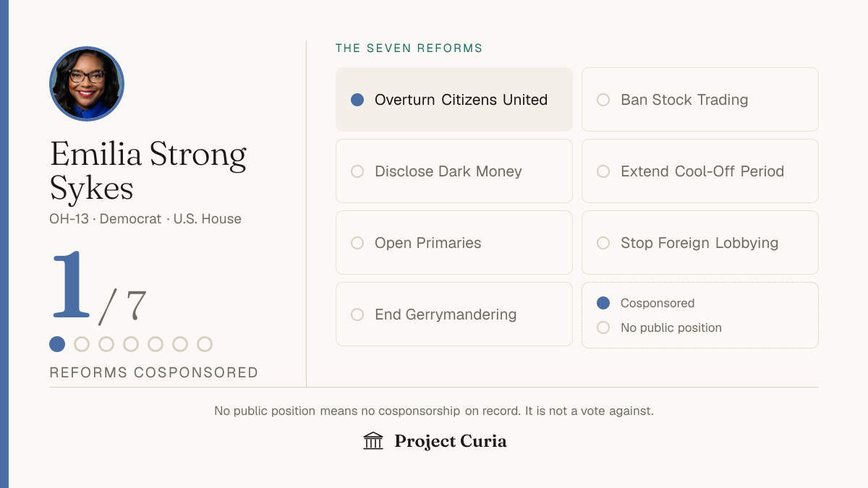
Task: Click the empty circle beside Ban Stock Trading
Action: click(603, 100)
